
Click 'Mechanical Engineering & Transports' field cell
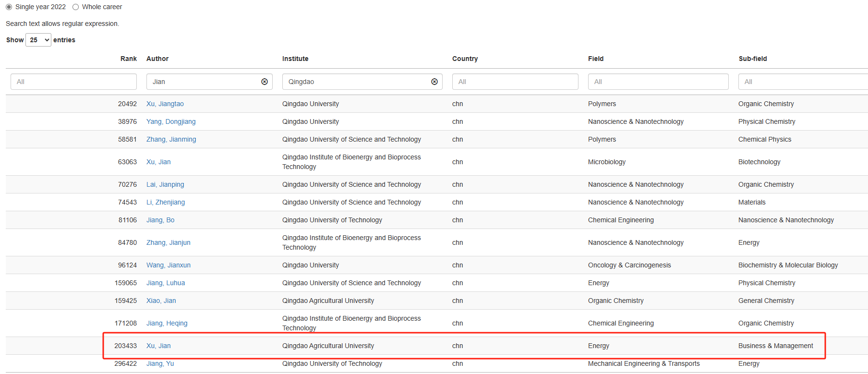pyautogui.click(x=644, y=363)
